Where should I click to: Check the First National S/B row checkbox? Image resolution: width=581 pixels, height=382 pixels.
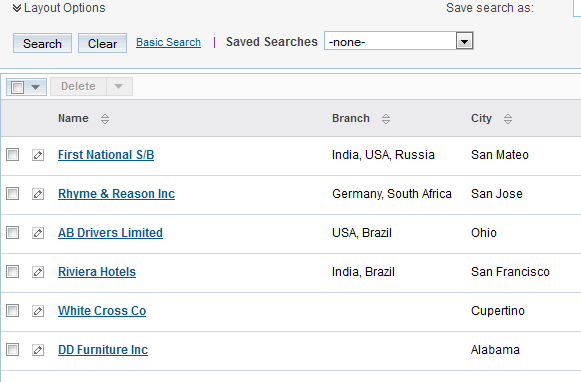[13, 155]
